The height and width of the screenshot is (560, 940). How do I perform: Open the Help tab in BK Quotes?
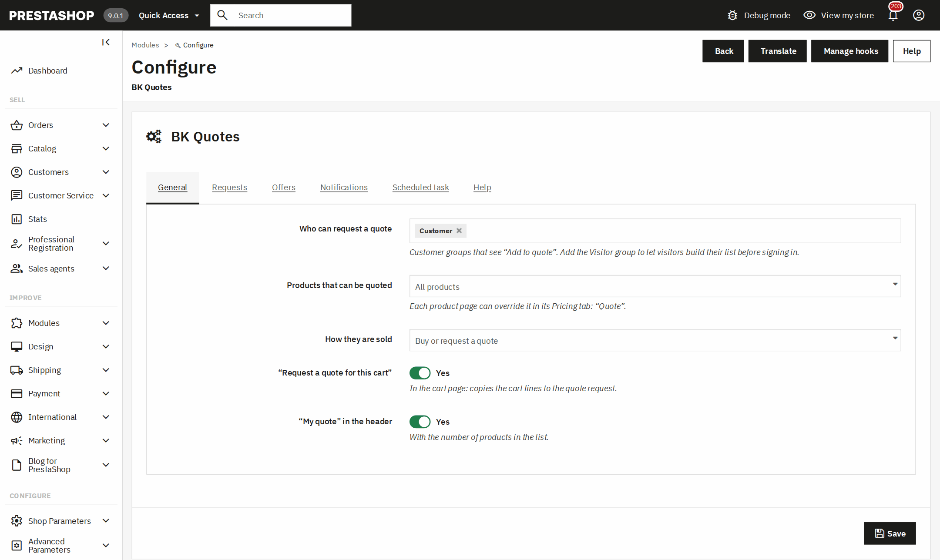482,188
